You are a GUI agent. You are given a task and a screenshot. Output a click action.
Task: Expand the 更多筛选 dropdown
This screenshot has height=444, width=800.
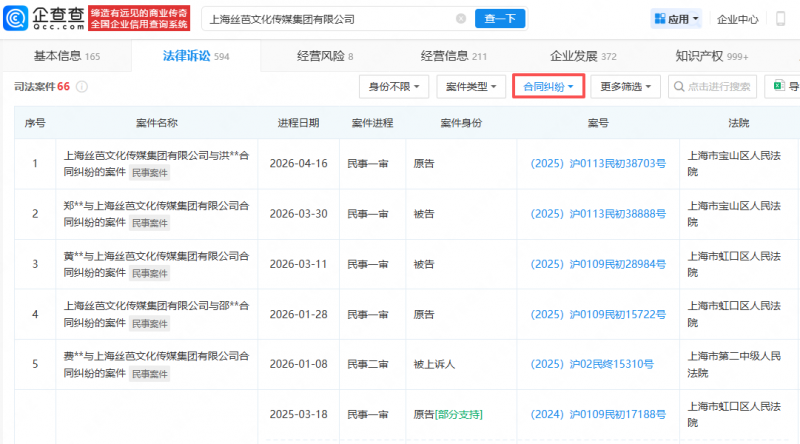pos(626,87)
